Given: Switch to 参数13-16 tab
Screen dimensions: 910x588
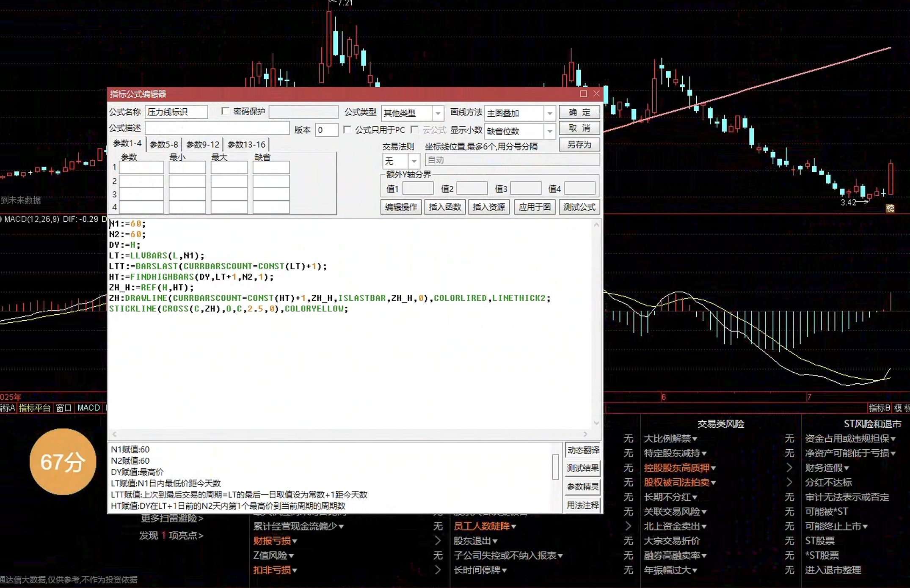Looking at the screenshot, I should pyautogui.click(x=246, y=145).
